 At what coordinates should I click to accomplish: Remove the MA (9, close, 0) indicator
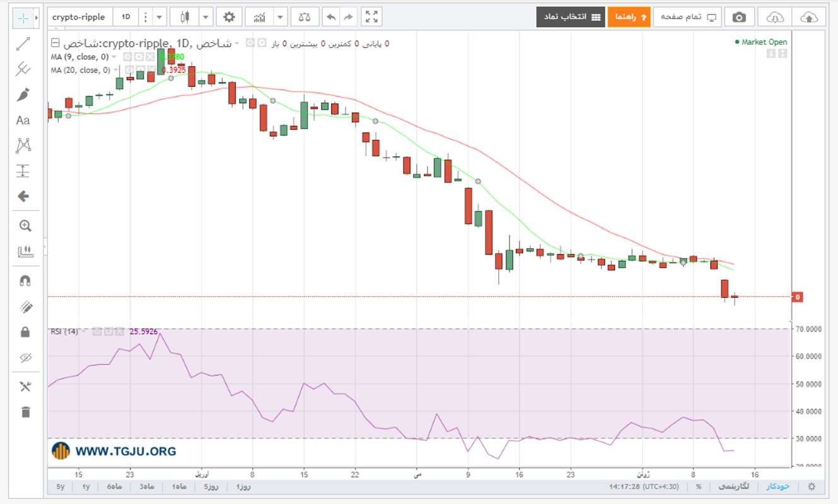point(150,57)
